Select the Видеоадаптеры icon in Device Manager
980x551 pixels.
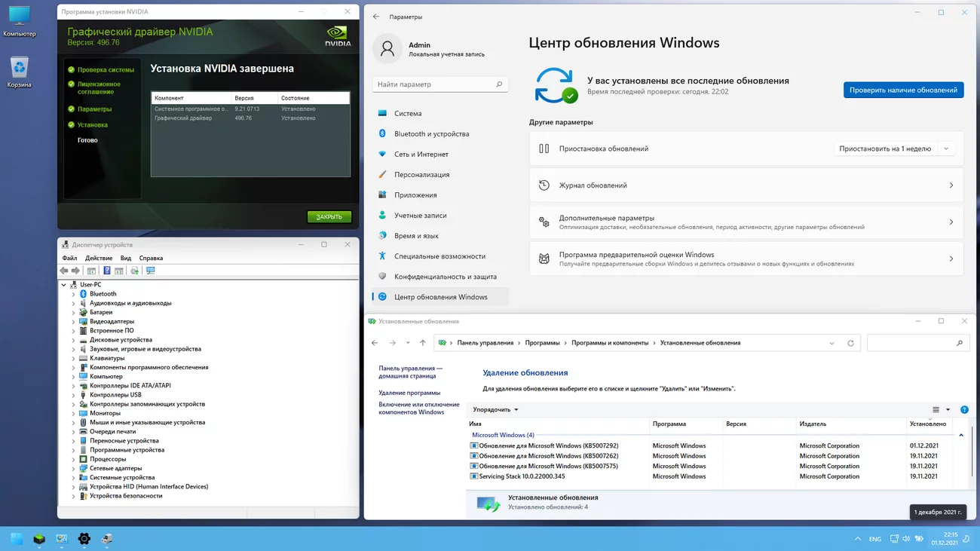tap(83, 322)
